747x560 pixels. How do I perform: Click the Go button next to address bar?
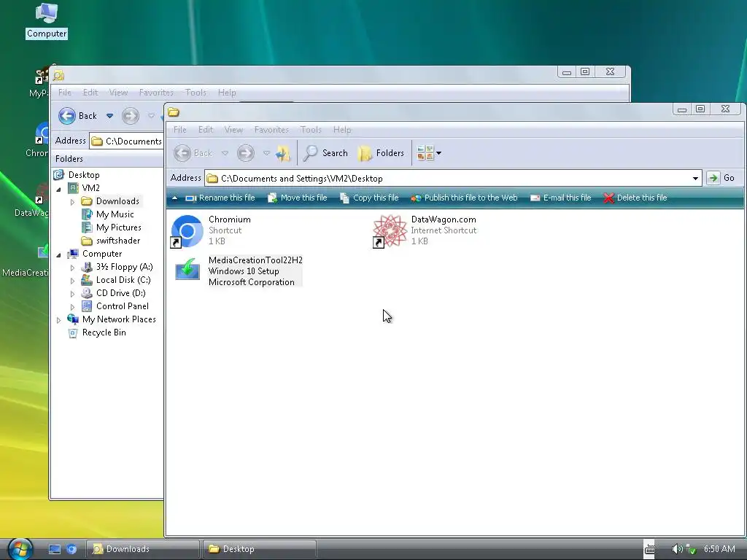[x=721, y=178]
